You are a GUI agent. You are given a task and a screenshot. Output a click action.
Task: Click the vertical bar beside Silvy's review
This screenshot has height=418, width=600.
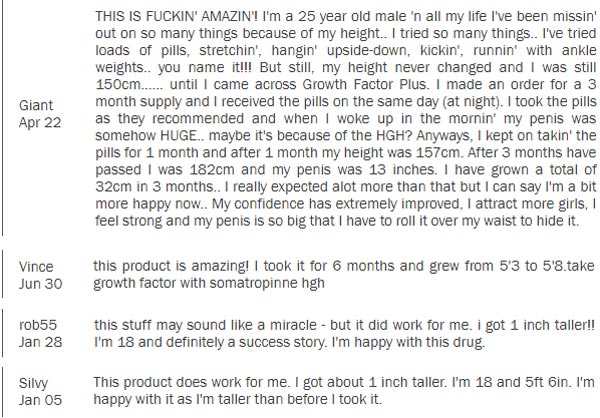pyautogui.click(x=2, y=391)
